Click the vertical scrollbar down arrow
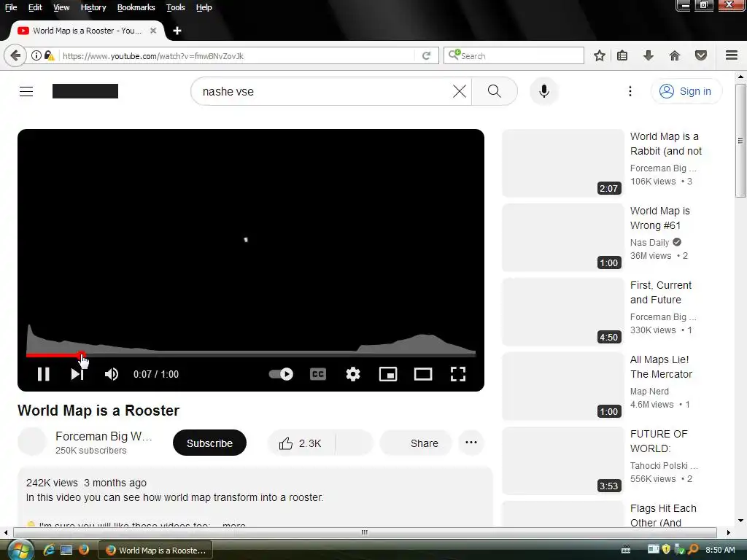Viewport: 747px width, 560px height. (x=740, y=521)
